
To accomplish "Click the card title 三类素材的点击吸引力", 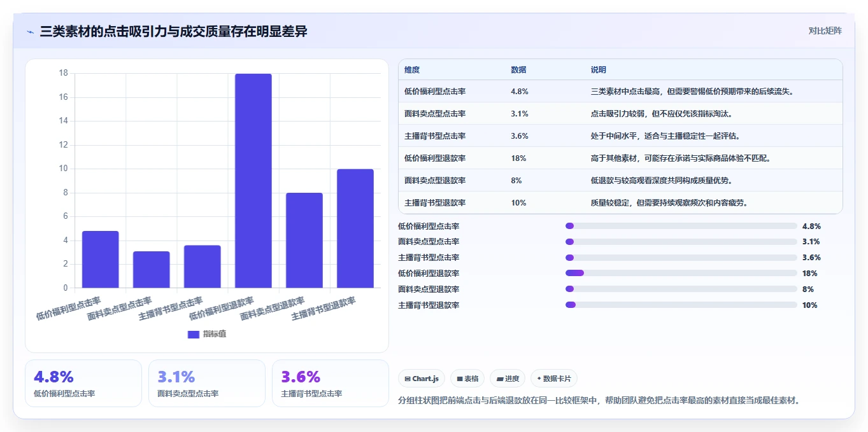I will [174, 31].
